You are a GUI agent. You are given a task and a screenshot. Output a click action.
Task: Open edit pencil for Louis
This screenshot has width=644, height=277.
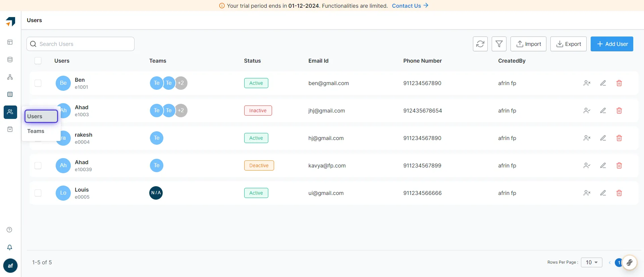pyautogui.click(x=603, y=193)
